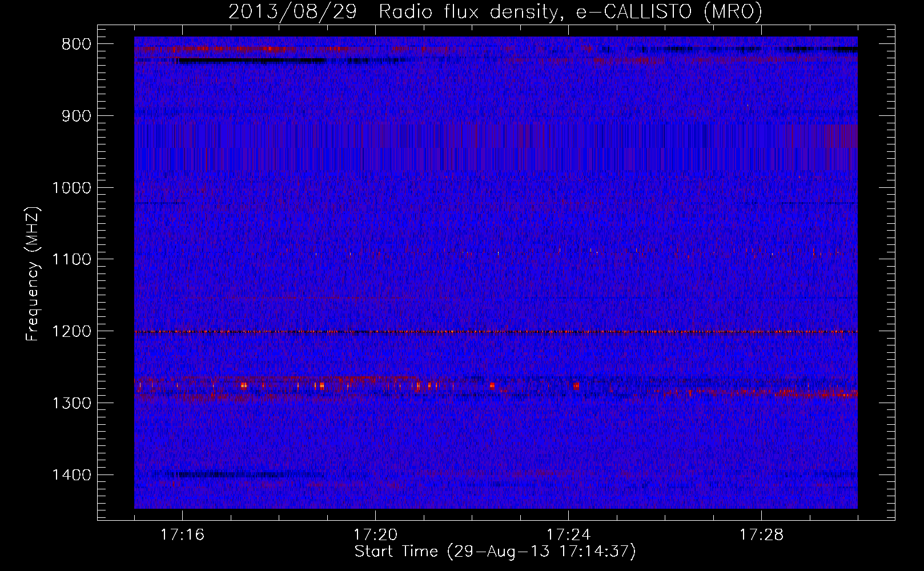Screen dimensions: 924x571
Task: Click the 17:16 time tick label
Action: [182, 535]
